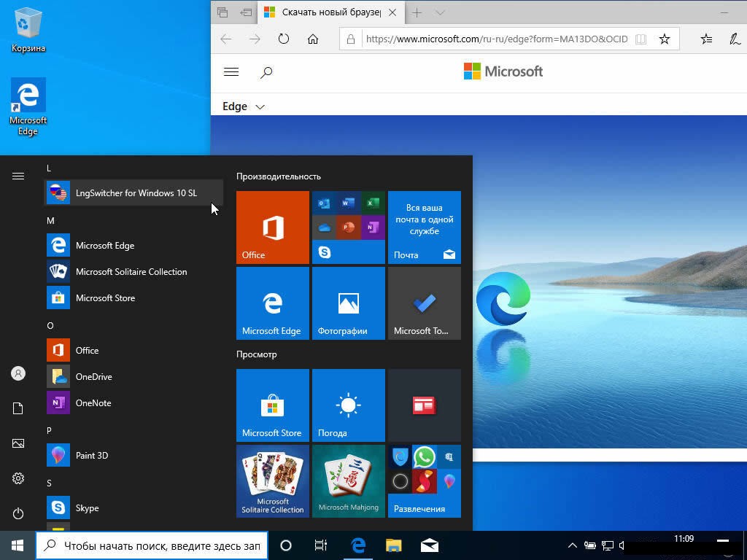
Task: Click the network icon in system tray
Action: point(608,545)
